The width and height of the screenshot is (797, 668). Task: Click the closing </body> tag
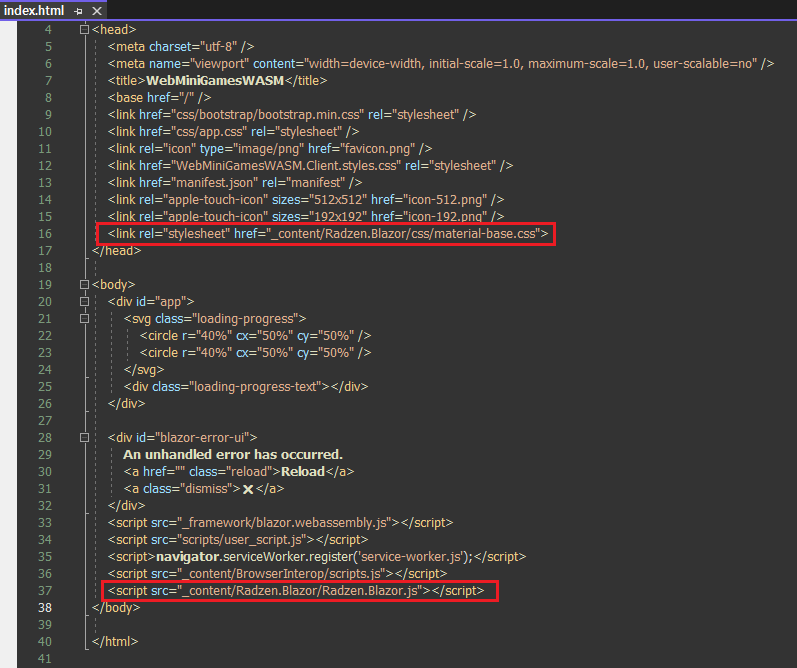[x=116, y=608]
